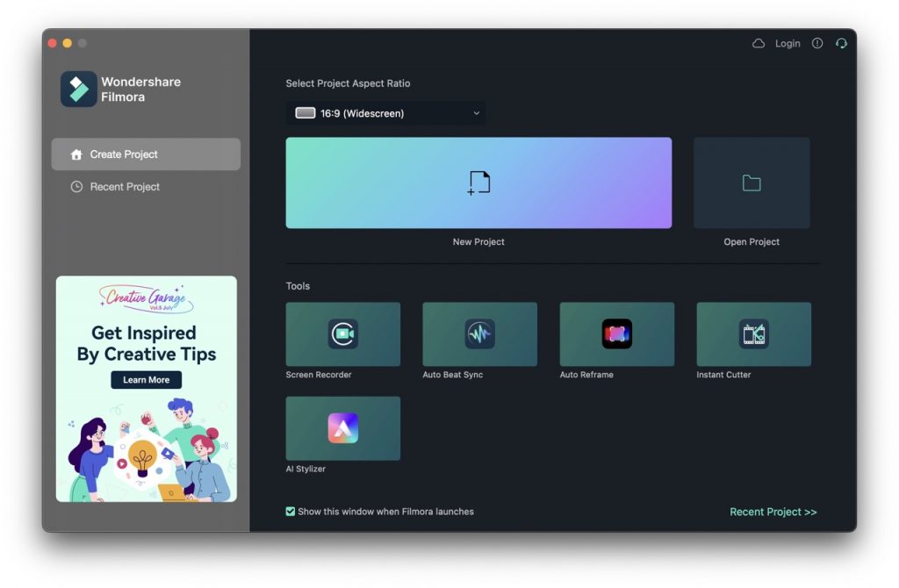Viewport: 899px width, 588px height.
Task: Open the Screen Recorder tool
Action: [343, 334]
